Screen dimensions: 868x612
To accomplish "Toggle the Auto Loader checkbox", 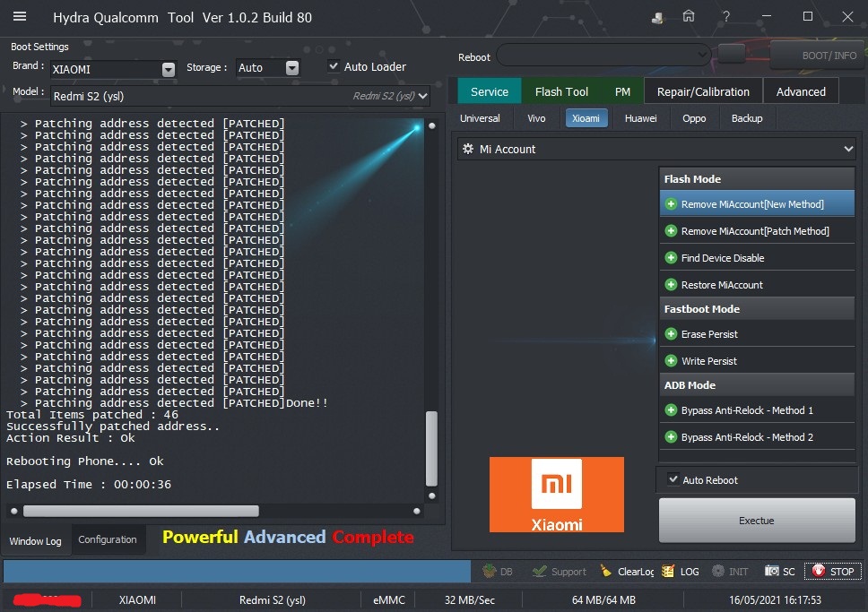I will pos(334,66).
